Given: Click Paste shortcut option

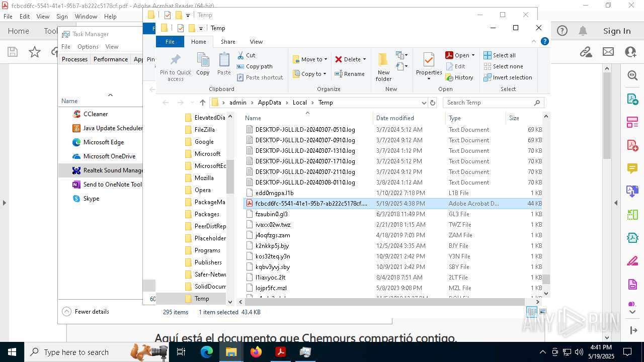Looking at the screenshot, I should (260, 77).
